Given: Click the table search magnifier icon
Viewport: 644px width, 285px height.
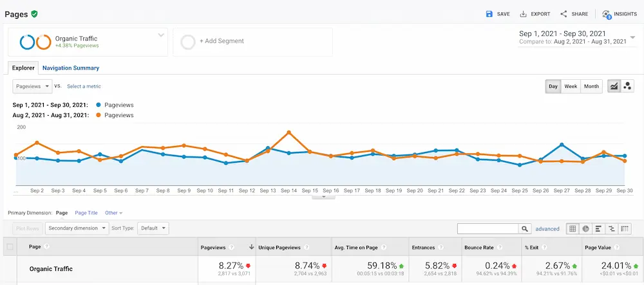Looking at the screenshot, I should point(526,228).
